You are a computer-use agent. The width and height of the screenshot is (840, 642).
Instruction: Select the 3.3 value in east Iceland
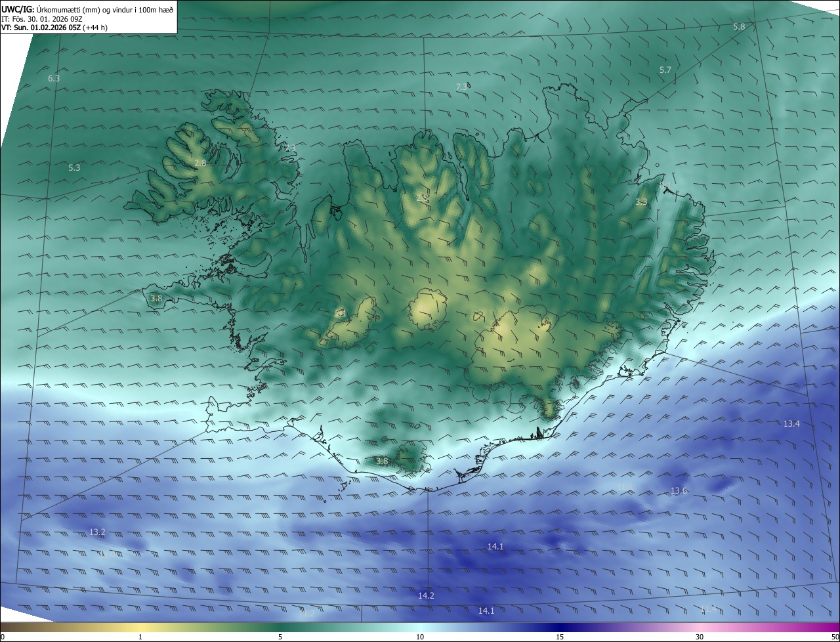tap(641, 202)
